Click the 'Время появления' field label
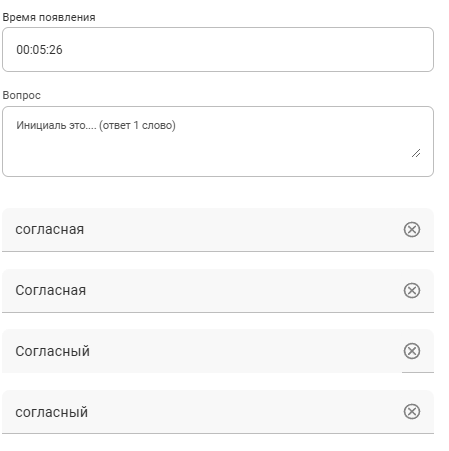Screen dimensions: 449x451 click(49, 17)
